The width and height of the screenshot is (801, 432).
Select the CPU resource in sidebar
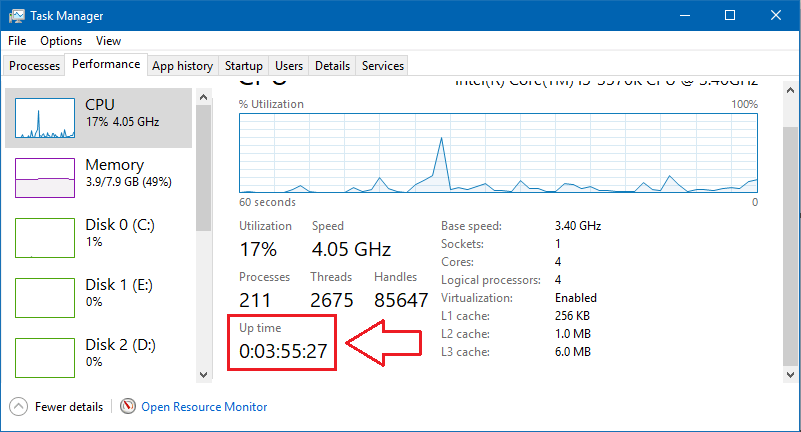point(99,118)
